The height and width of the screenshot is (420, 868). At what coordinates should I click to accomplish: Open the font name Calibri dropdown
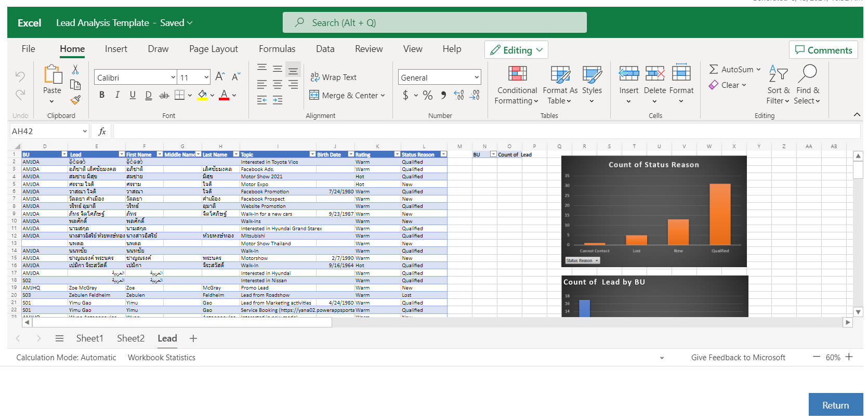pos(173,77)
